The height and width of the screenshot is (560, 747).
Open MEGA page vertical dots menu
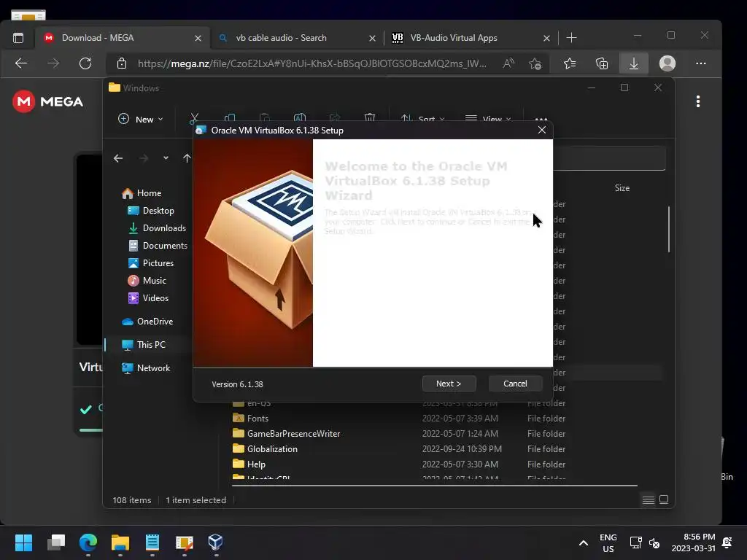click(698, 101)
